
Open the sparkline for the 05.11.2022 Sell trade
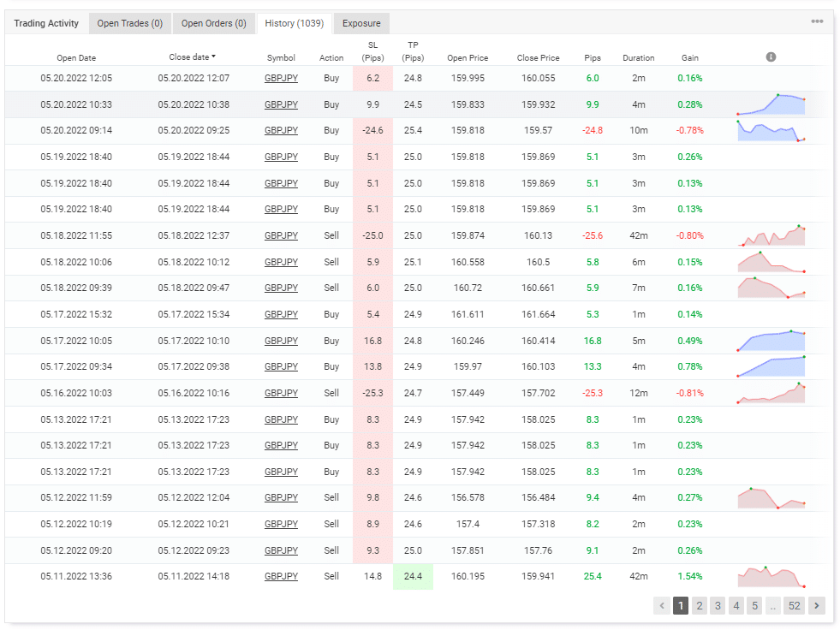pyautogui.click(x=771, y=576)
